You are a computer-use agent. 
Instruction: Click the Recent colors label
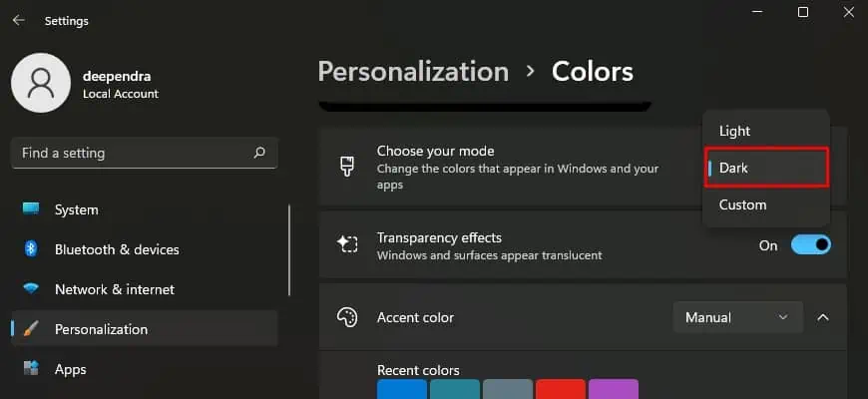coord(418,370)
